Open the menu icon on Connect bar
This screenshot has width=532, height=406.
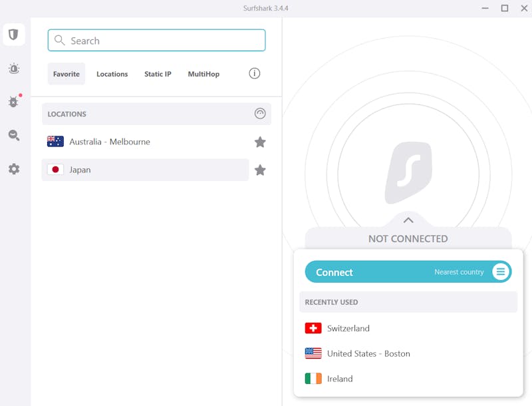[x=500, y=272]
